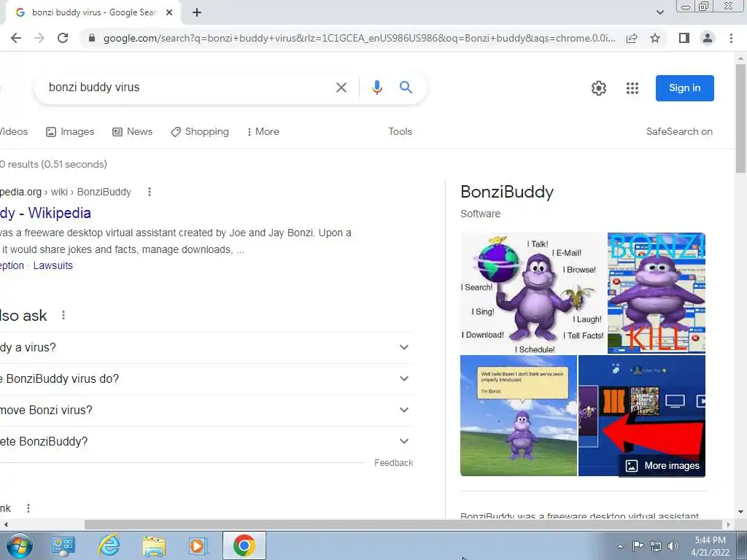Clear the search box with the X

pos(341,87)
